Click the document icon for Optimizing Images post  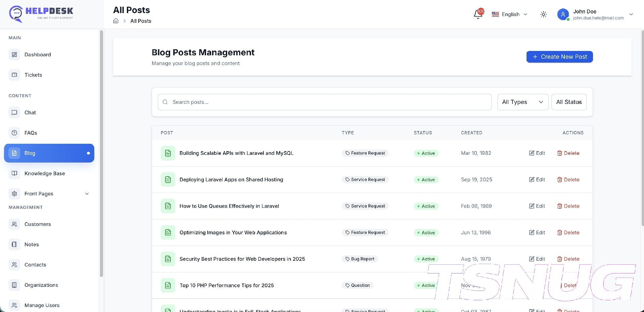click(x=168, y=233)
